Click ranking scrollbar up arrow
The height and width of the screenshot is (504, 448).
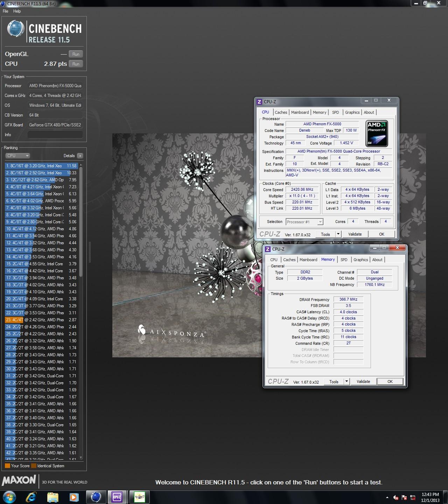click(x=81, y=165)
